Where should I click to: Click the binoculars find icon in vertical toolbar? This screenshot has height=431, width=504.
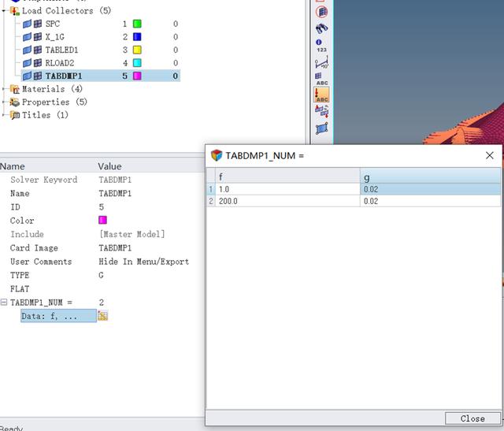click(321, 28)
